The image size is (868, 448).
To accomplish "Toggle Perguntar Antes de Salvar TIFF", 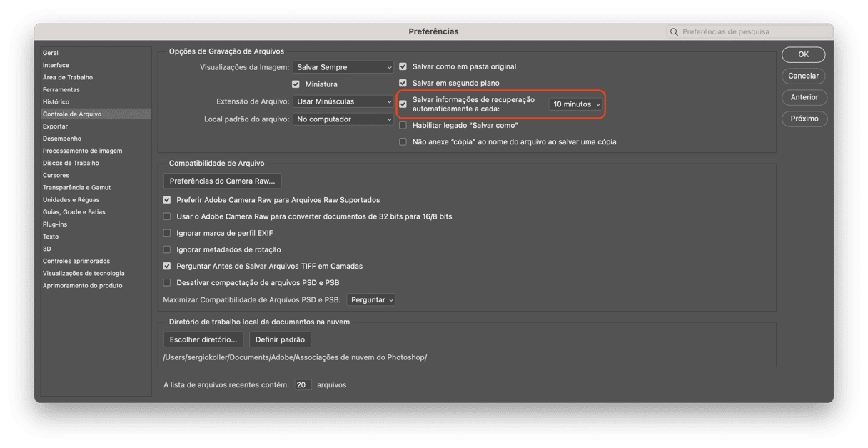I will tap(167, 266).
